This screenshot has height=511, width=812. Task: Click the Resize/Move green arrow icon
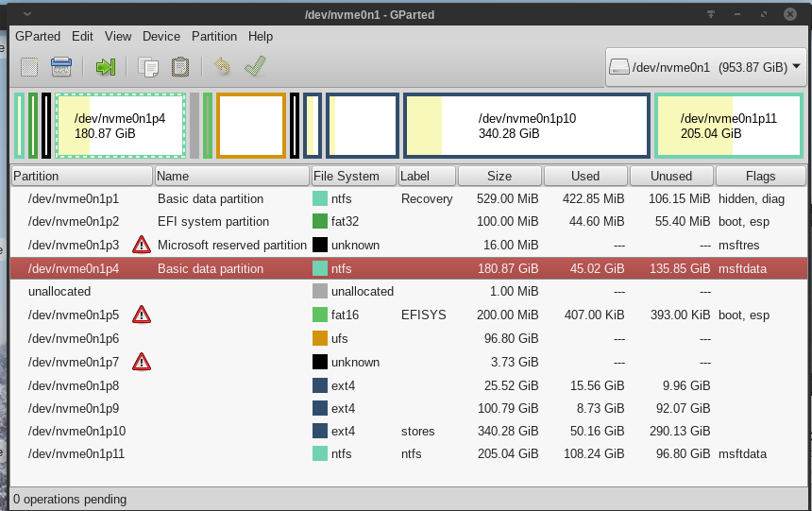[105, 67]
